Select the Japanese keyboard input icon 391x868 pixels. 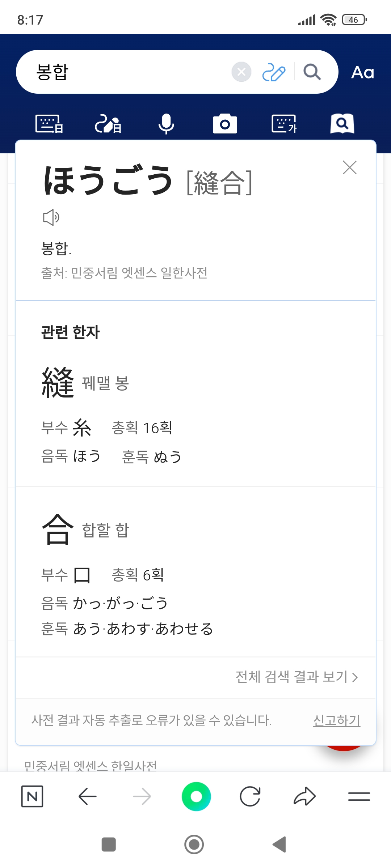coord(49,124)
